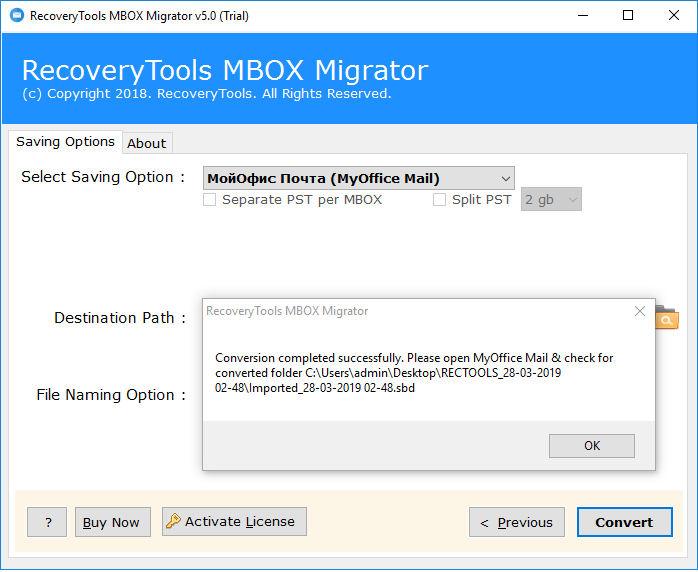The height and width of the screenshot is (572, 698).
Task: Click the 'Select Saving Option :' label
Action: click(x=103, y=177)
